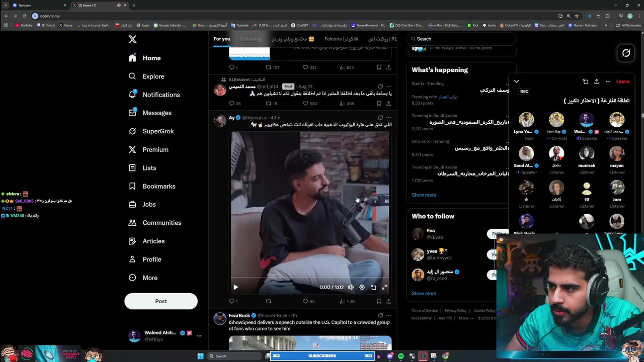Click the Post button

161,301
